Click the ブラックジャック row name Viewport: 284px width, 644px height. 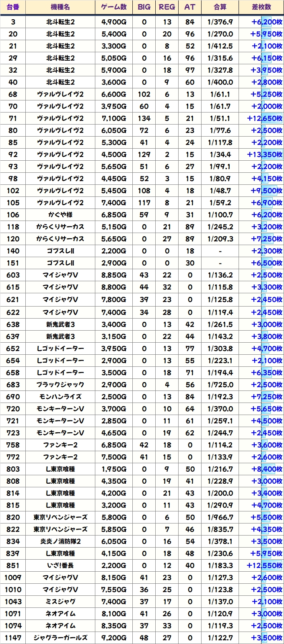60,384
